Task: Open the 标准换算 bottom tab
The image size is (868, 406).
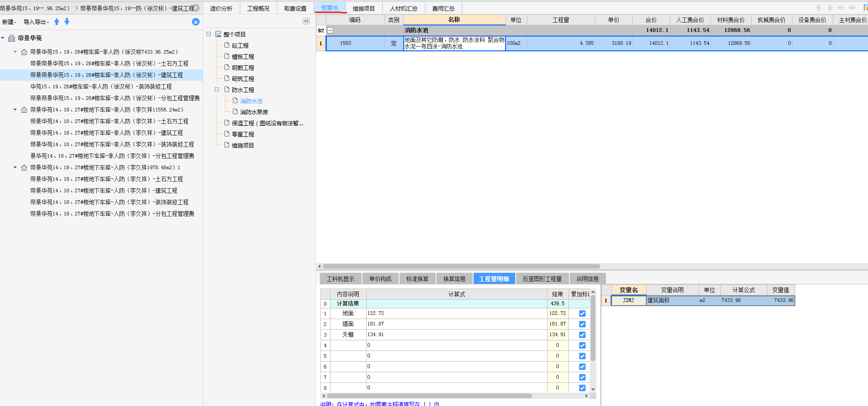Action: tap(418, 279)
